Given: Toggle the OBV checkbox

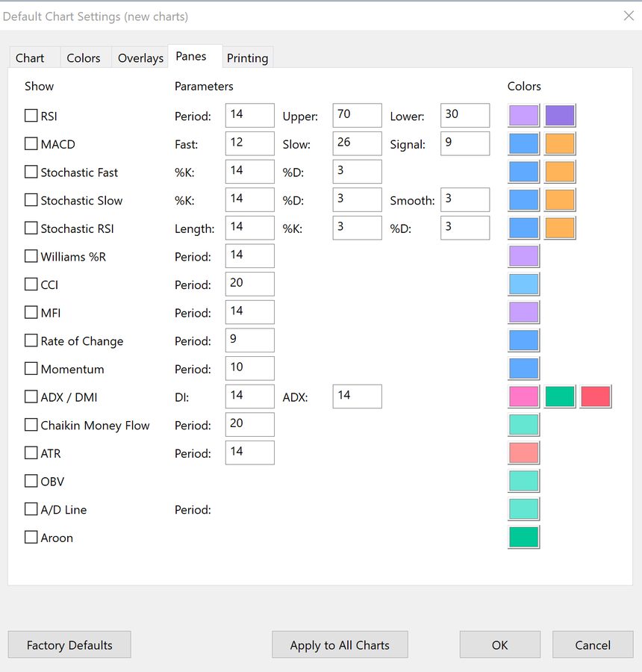Looking at the screenshot, I should [31, 481].
